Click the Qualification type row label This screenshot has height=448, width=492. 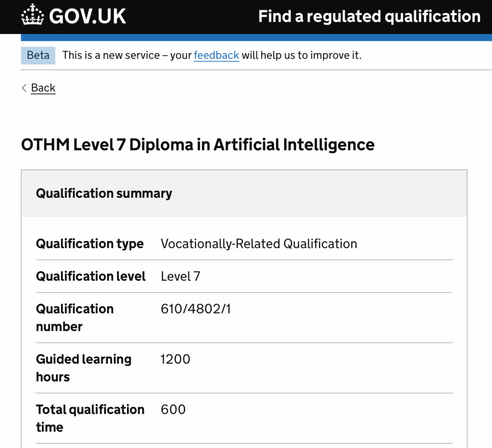(90, 244)
